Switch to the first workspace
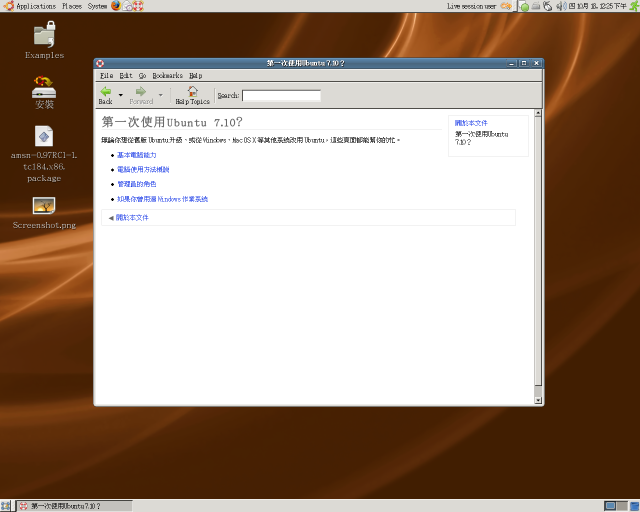 (x=610, y=506)
